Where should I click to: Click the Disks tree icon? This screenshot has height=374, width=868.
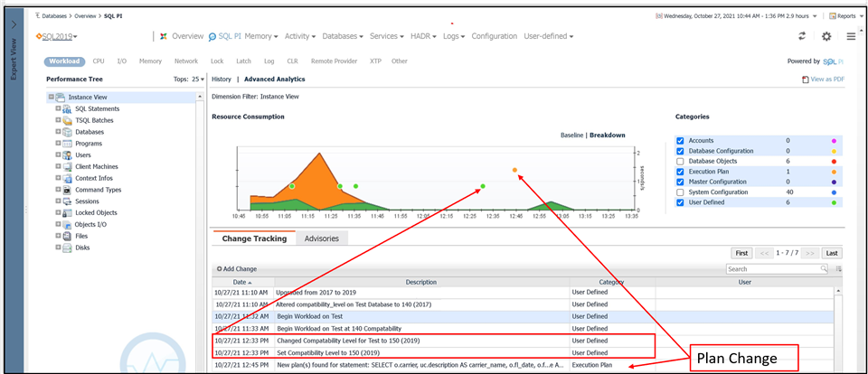point(67,248)
